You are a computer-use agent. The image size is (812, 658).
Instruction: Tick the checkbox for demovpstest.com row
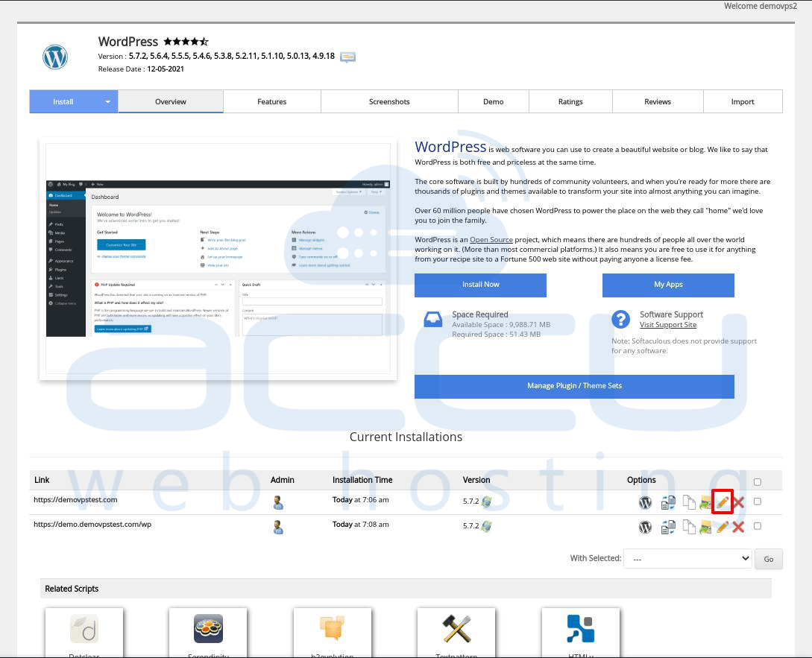(x=758, y=501)
